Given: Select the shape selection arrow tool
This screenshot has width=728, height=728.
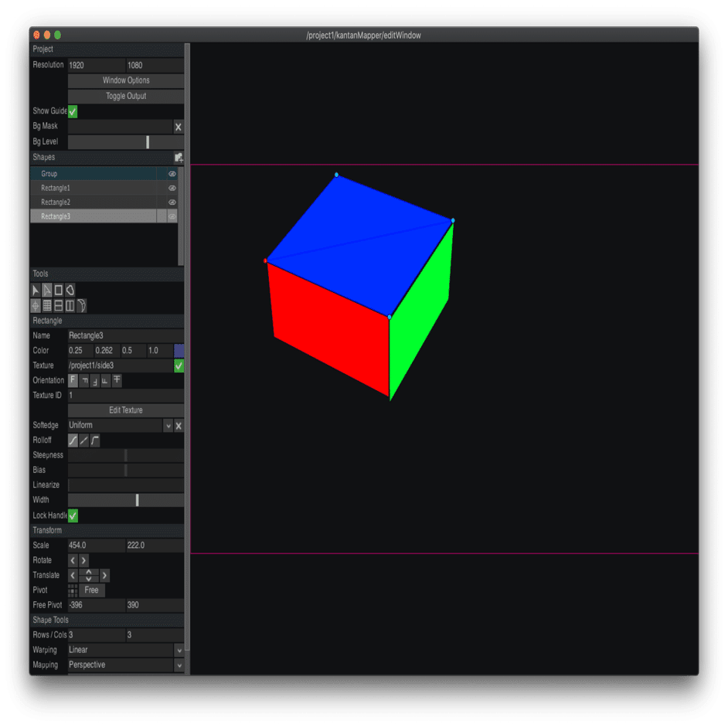Looking at the screenshot, I should click(36, 290).
